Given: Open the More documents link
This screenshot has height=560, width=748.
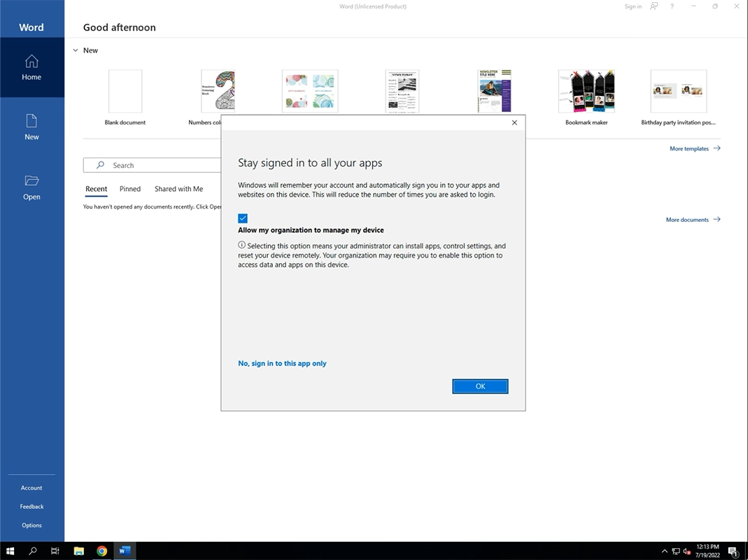Looking at the screenshot, I should (x=693, y=220).
